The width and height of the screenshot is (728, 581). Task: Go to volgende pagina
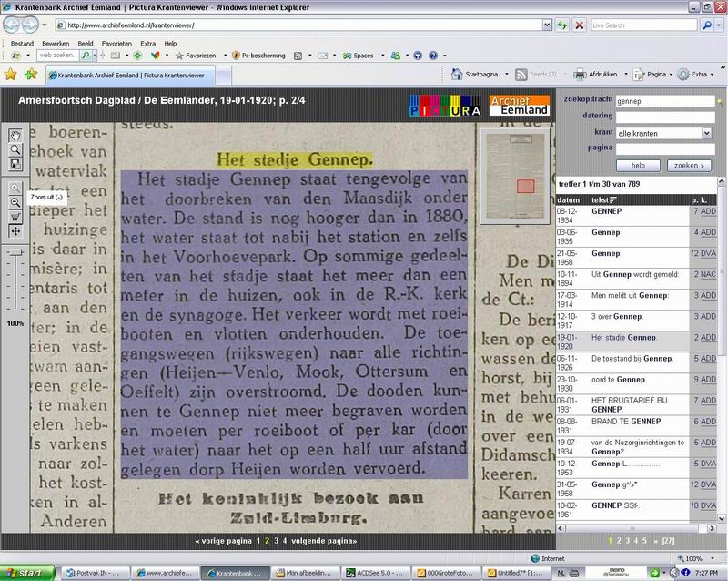coord(324,541)
